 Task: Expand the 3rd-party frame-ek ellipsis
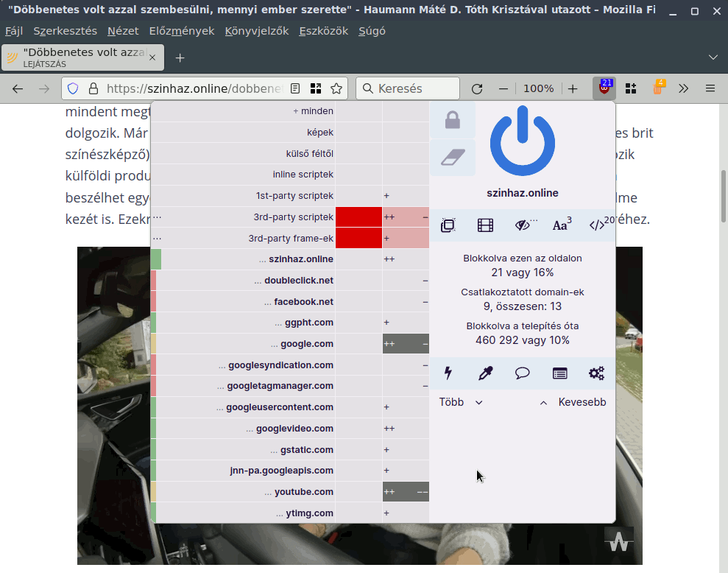coord(157,239)
